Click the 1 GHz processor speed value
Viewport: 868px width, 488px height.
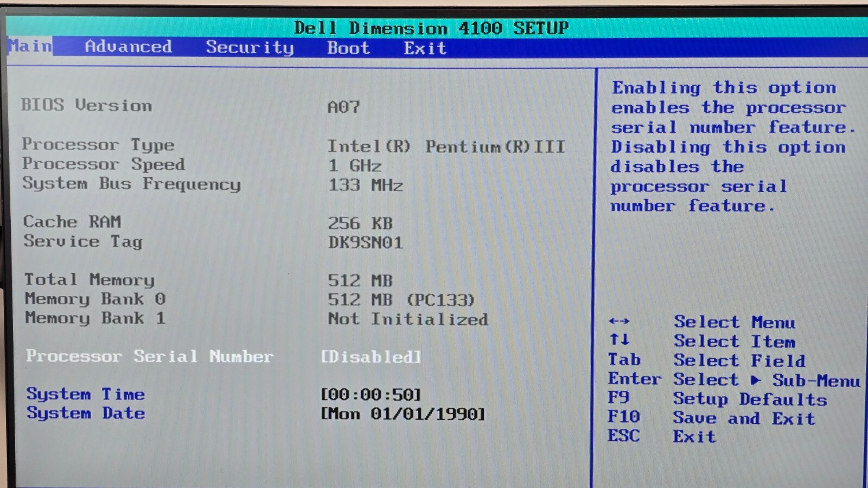click(355, 165)
